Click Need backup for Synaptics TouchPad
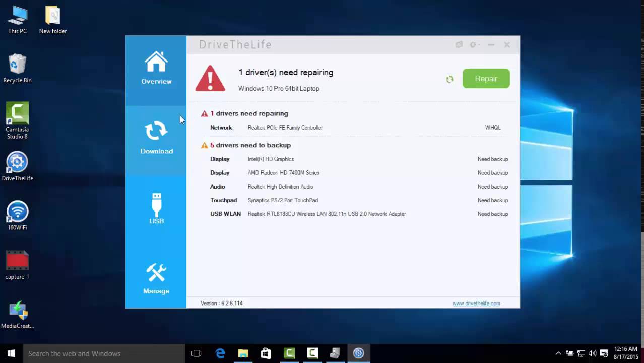The width and height of the screenshot is (644, 363). click(492, 200)
